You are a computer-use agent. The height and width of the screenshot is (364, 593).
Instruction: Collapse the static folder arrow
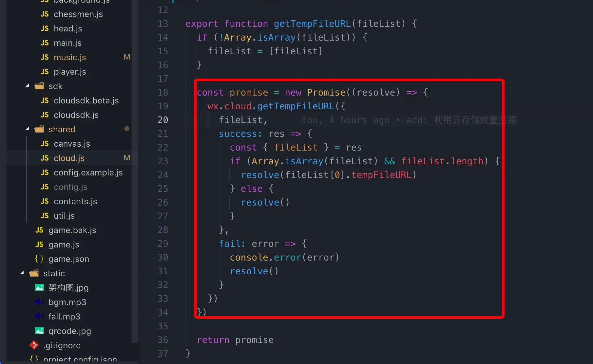tap(22, 273)
